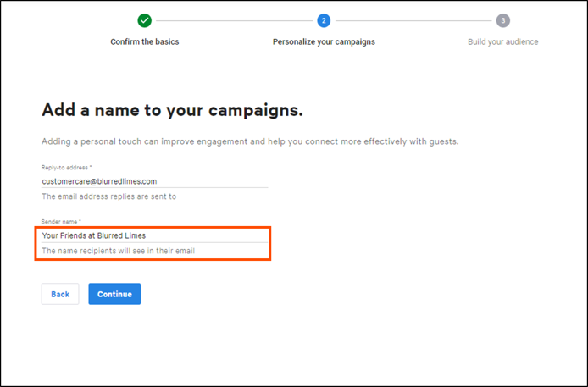Click progress line between steps 1 and 2
This screenshot has height=387, width=588.
pyautogui.click(x=234, y=21)
